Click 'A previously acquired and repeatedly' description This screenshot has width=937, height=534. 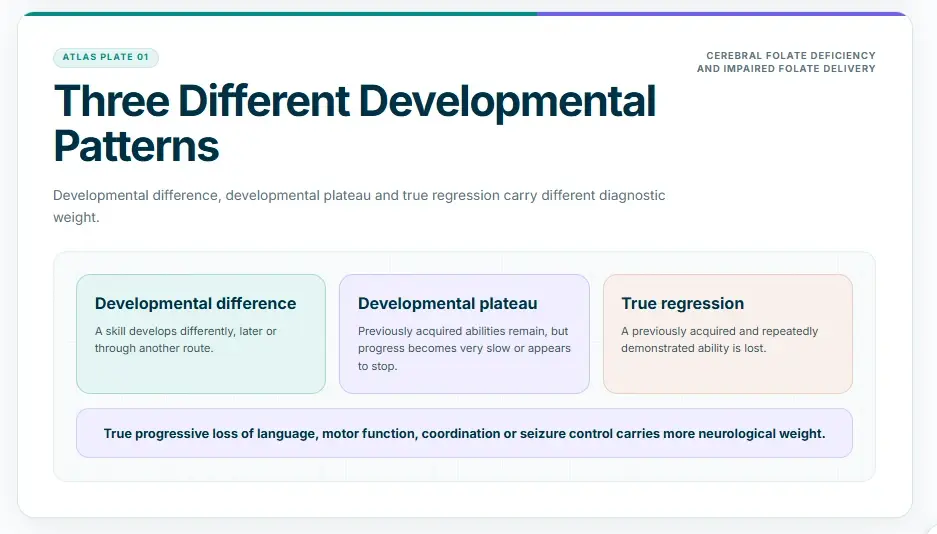pyautogui.click(x=719, y=339)
